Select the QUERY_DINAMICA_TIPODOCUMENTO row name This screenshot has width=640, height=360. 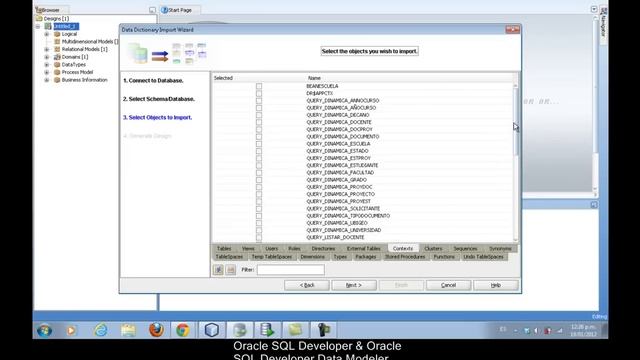pos(348,216)
